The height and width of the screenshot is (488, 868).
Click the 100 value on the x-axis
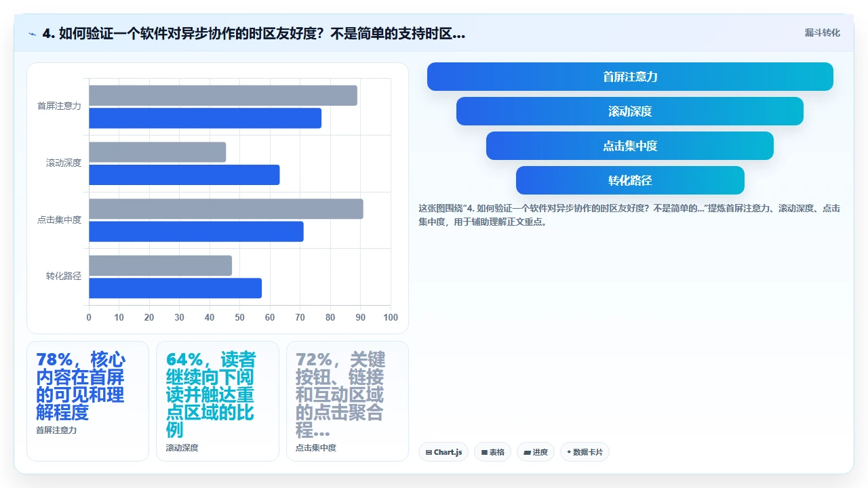[391, 317]
